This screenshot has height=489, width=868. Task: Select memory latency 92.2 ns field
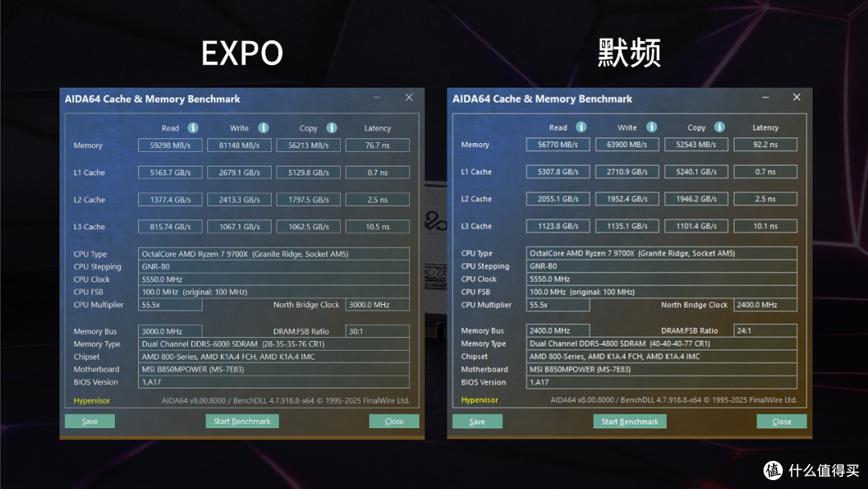pos(766,145)
